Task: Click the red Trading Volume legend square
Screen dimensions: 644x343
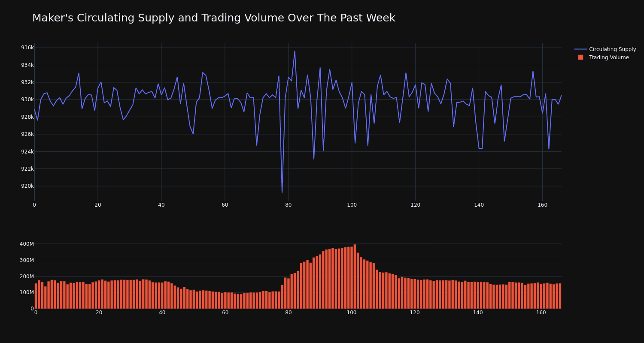Action: click(580, 57)
